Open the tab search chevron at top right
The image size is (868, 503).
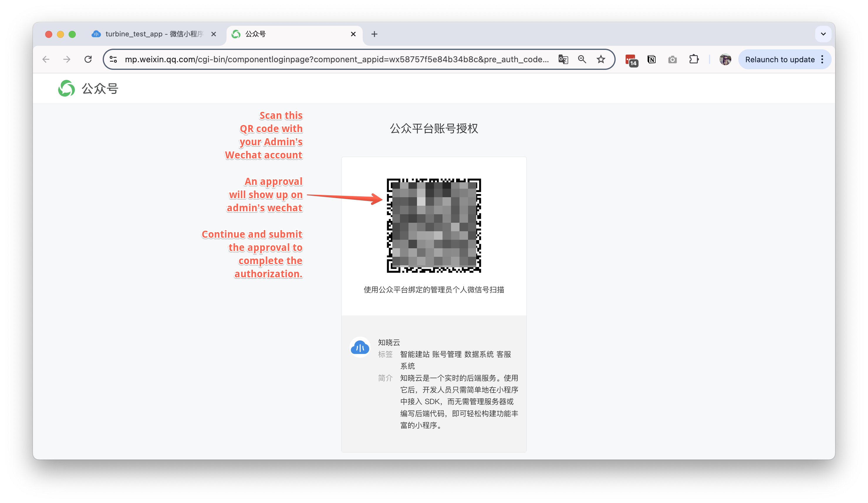pos(823,34)
